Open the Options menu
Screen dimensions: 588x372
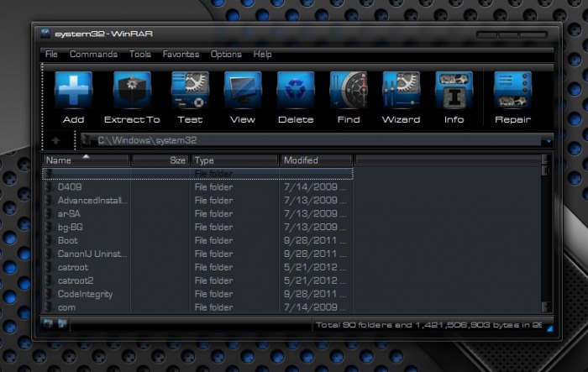coord(226,54)
